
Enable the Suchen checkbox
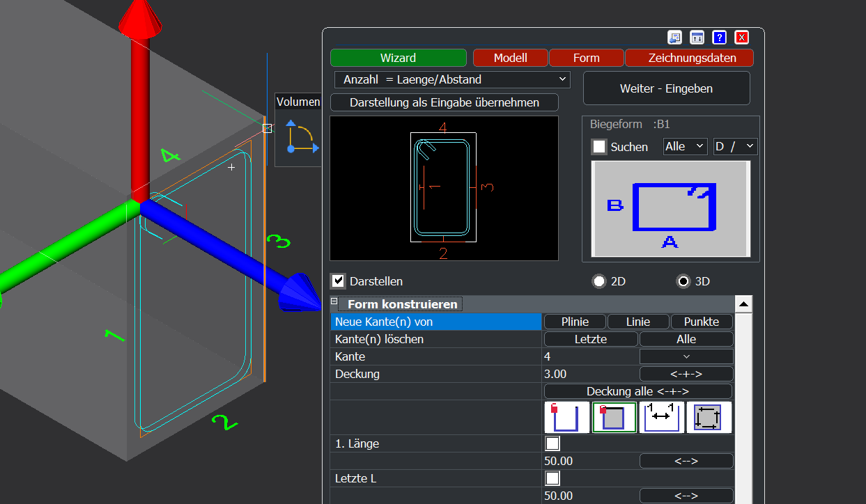coord(599,147)
